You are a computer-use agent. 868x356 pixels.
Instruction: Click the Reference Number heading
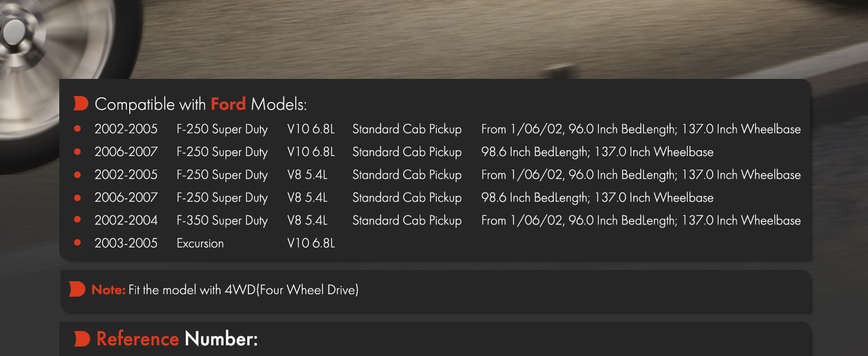tap(177, 339)
